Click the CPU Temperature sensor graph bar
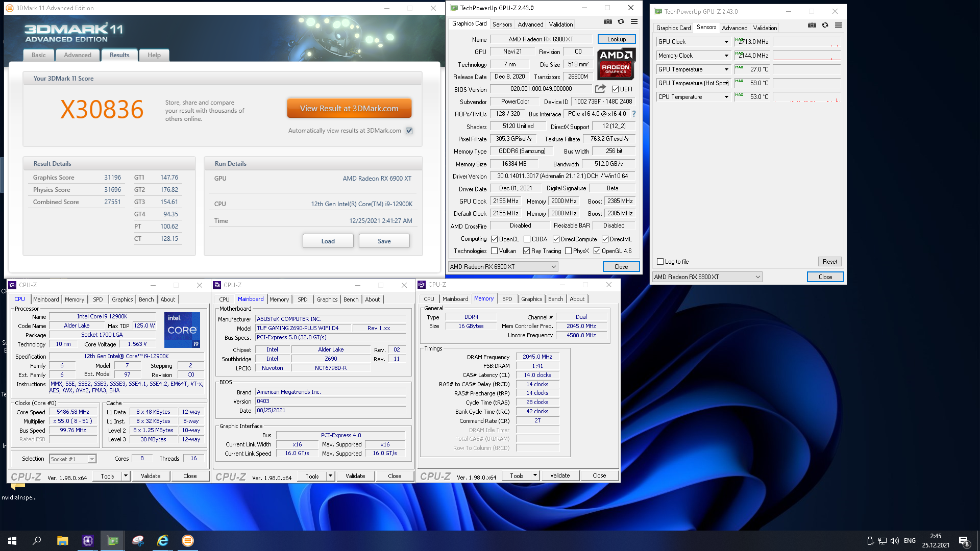This screenshot has height=551, width=980. click(x=807, y=97)
